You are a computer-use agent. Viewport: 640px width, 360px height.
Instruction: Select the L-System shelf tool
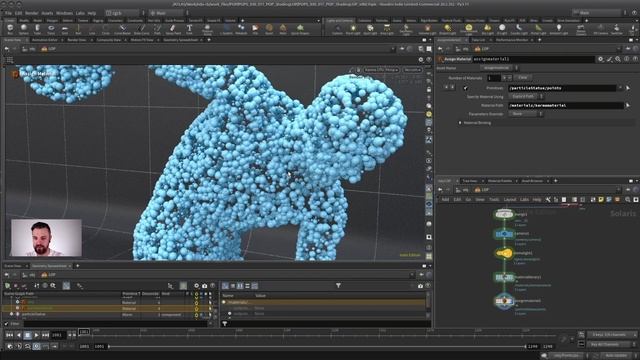(227, 29)
